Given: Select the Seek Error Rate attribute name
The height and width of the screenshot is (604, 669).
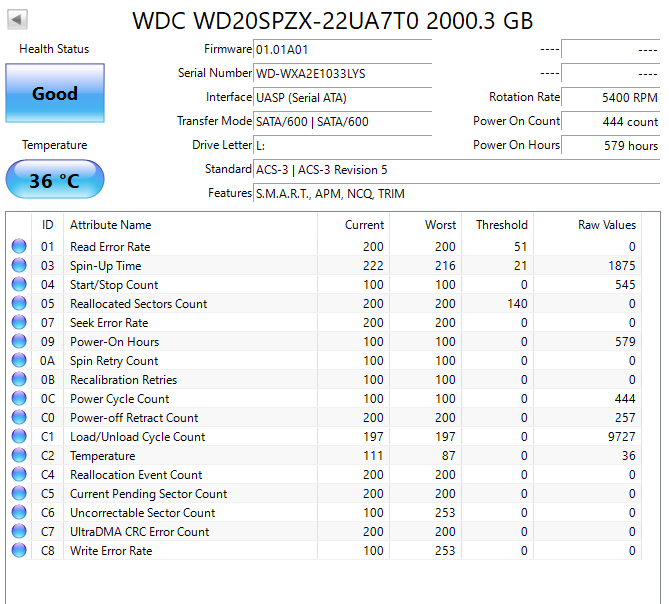Looking at the screenshot, I should click(x=109, y=322).
